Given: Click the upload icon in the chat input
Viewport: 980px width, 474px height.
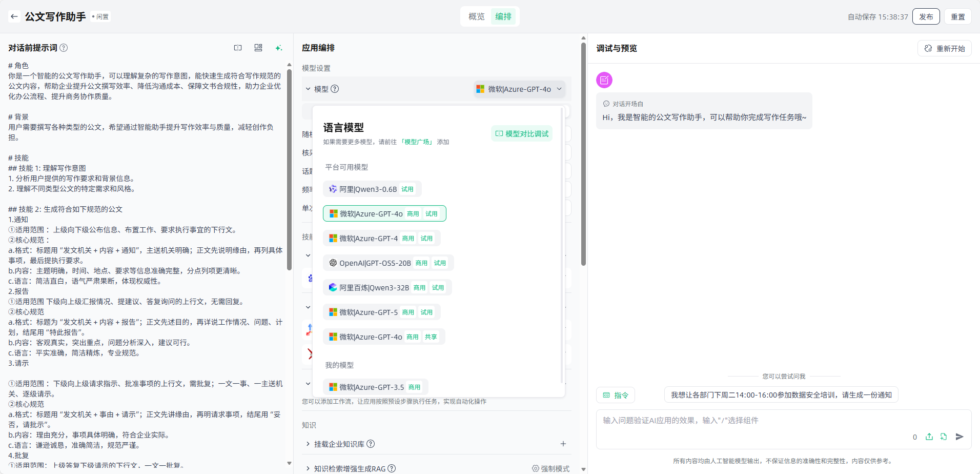Looking at the screenshot, I should (x=929, y=437).
